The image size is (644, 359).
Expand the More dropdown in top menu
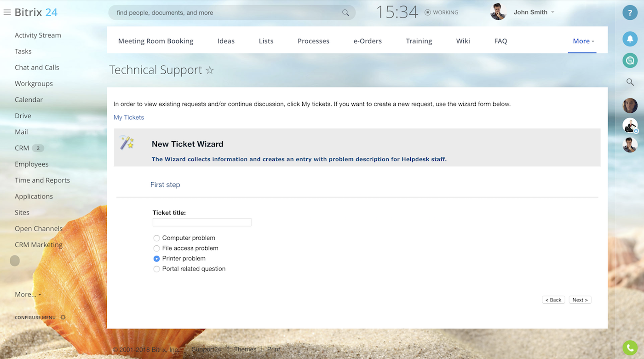[x=583, y=41]
